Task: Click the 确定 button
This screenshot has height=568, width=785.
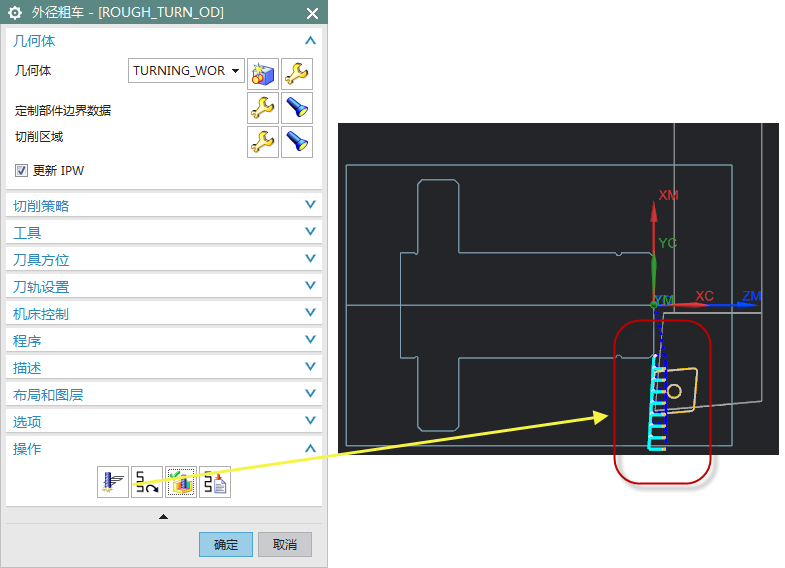Action: click(x=226, y=544)
